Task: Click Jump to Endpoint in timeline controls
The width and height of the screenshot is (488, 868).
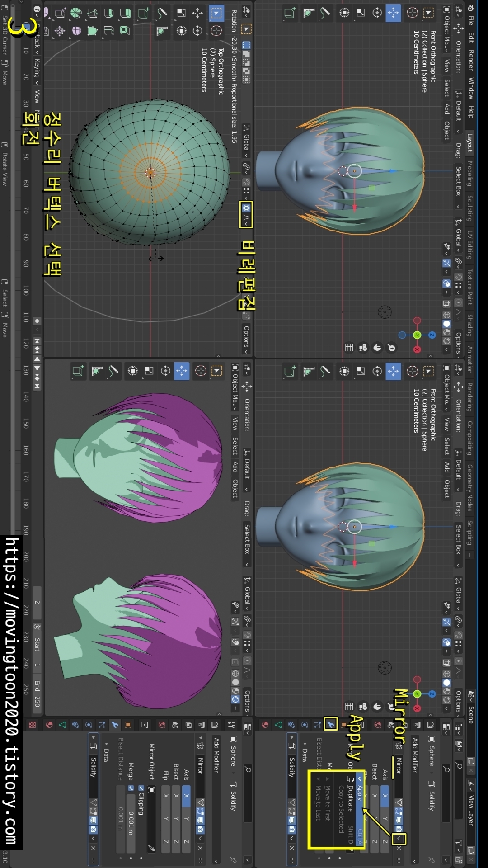Action: coord(37,386)
